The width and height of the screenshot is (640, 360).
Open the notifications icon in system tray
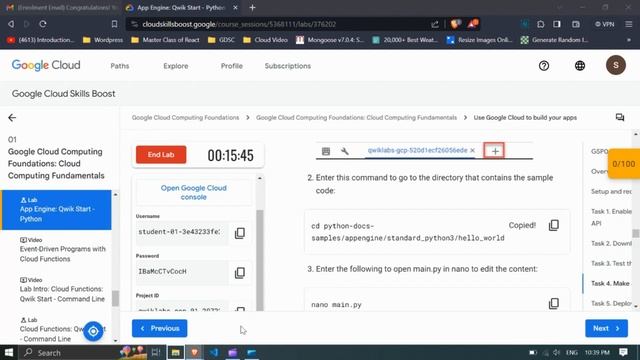pyautogui.click(x=623, y=352)
